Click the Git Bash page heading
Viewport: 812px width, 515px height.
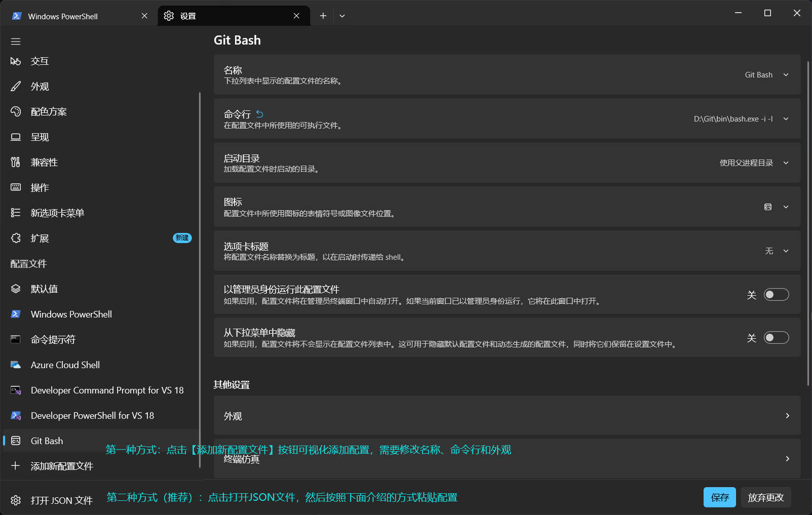tap(237, 41)
